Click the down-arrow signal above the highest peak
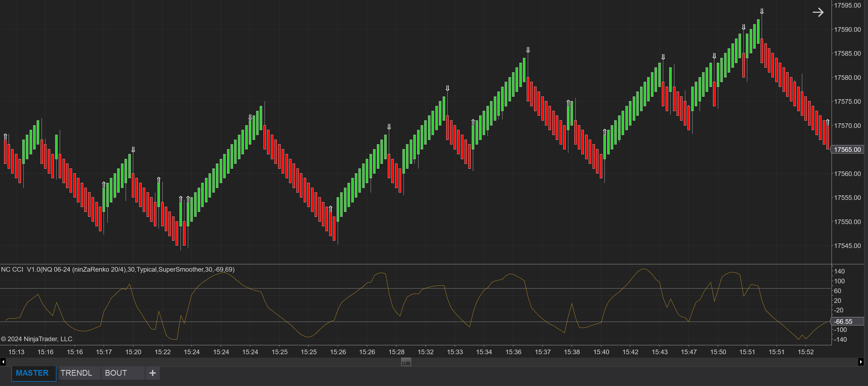Viewport: 868px width, 386px height. pyautogui.click(x=762, y=12)
